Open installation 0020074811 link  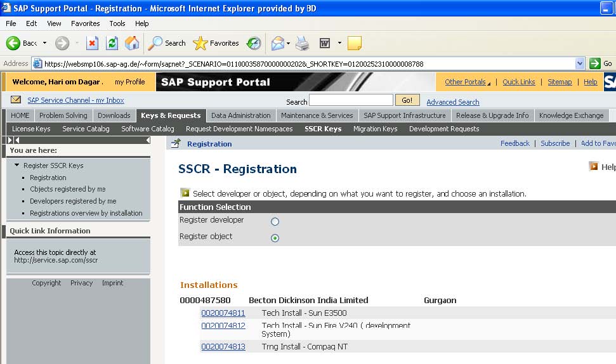pyautogui.click(x=223, y=313)
